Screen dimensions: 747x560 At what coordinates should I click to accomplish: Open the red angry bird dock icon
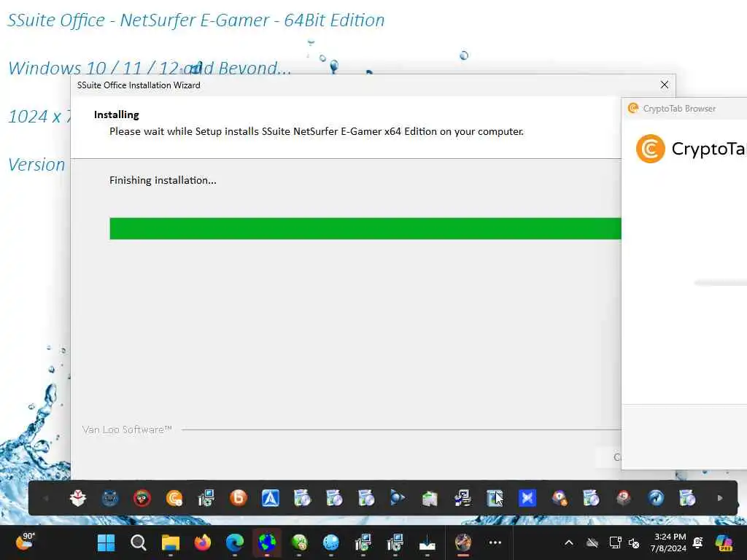tap(142, 498)
